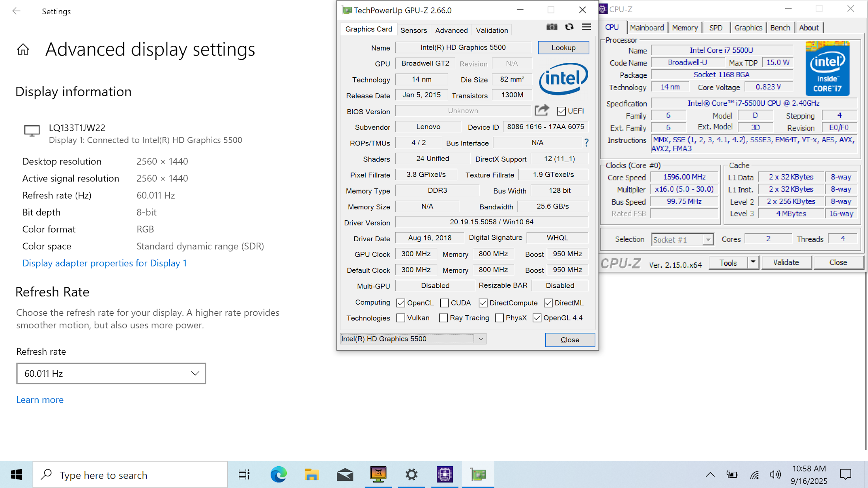Click the Driver Version field in GPU-Z

pyautogui.click(x=491, y=222)
